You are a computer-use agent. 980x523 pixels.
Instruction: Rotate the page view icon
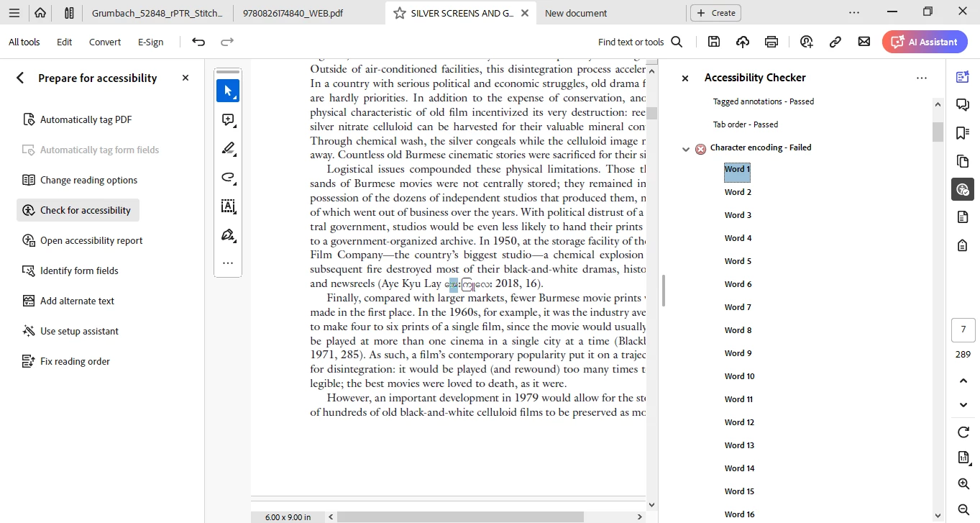pos(963,432)
